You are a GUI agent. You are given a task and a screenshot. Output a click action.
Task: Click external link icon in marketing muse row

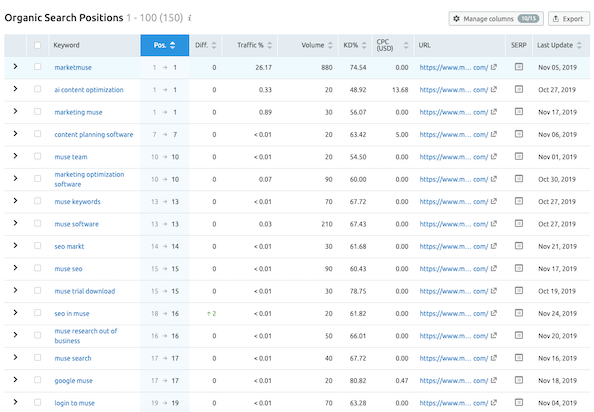coord(494,112)
